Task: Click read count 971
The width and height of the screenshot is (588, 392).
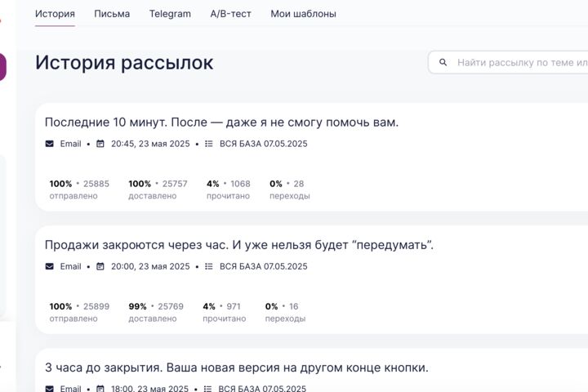Action: click(234, 306)
